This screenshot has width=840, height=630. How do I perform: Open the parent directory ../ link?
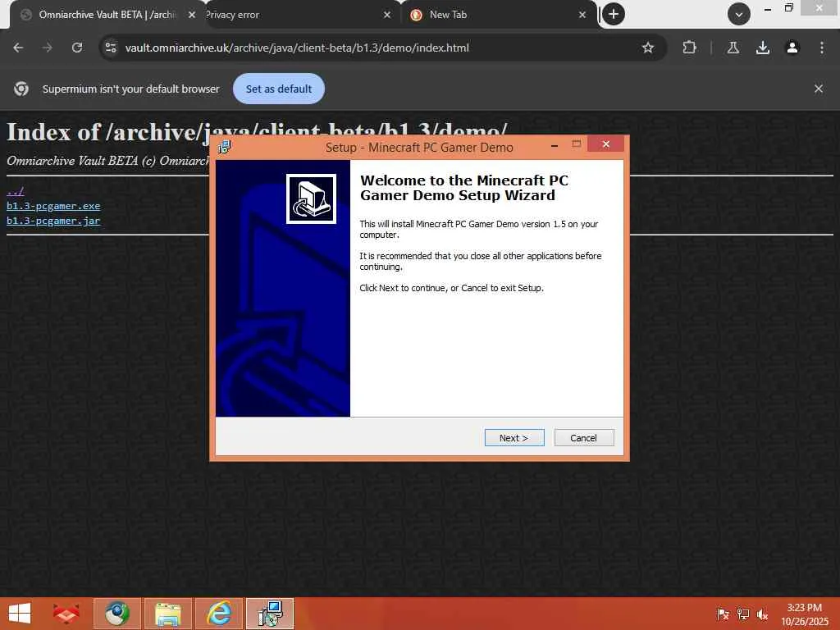point(15,191)
